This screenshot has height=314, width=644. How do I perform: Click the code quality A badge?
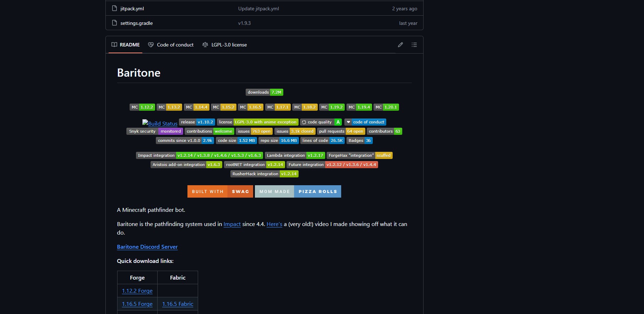pyautogui.click(x=321, y=122)
